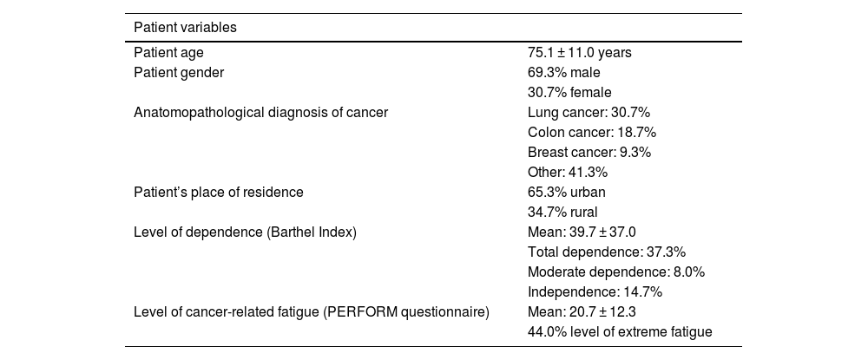This screenshot has height=360, width=868.
Task: Select 'Anatomopathological diagnosis of cancer' label
Action: [x=260, y=113]
